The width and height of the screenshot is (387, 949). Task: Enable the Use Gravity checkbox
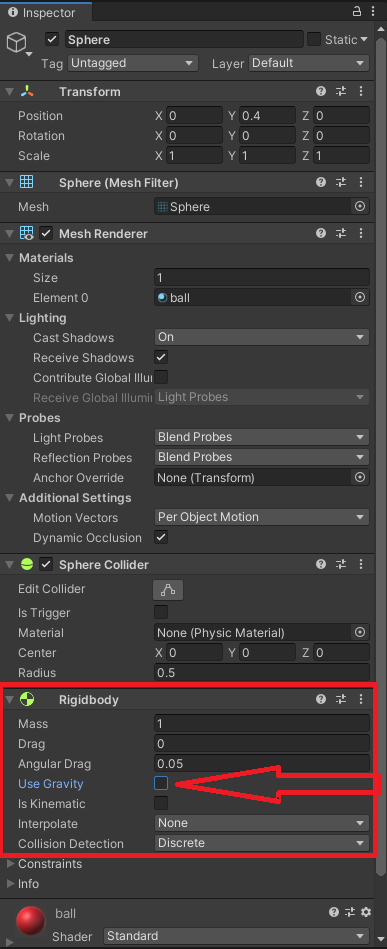161,783
